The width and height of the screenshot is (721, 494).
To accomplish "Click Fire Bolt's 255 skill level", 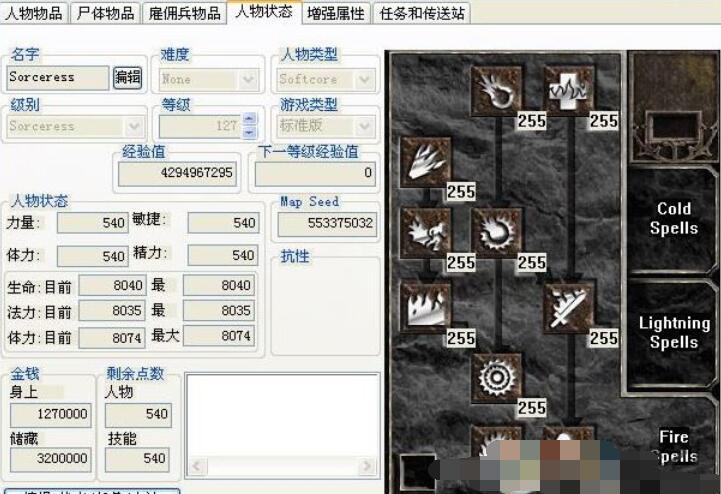I will (532, 121).
